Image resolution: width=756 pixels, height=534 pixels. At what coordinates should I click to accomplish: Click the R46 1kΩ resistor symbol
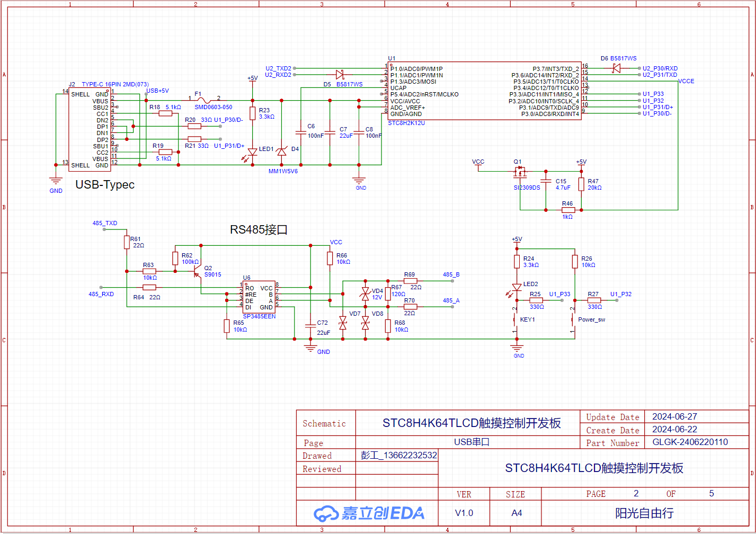(x=568, y=210)
